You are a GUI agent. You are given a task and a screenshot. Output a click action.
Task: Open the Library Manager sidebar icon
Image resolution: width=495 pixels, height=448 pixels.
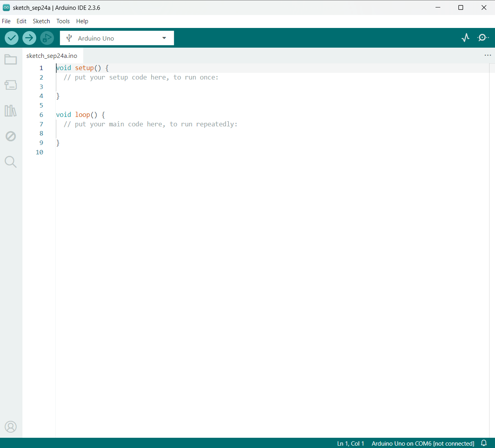coord(11,111)
